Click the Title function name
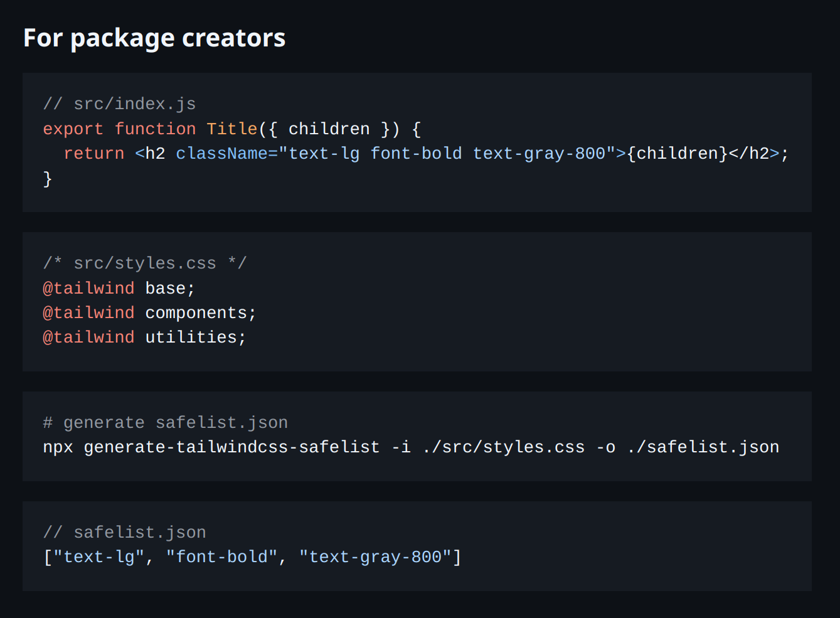The height and width of the screenshot is (618, 840). click(x=232, y=129)
